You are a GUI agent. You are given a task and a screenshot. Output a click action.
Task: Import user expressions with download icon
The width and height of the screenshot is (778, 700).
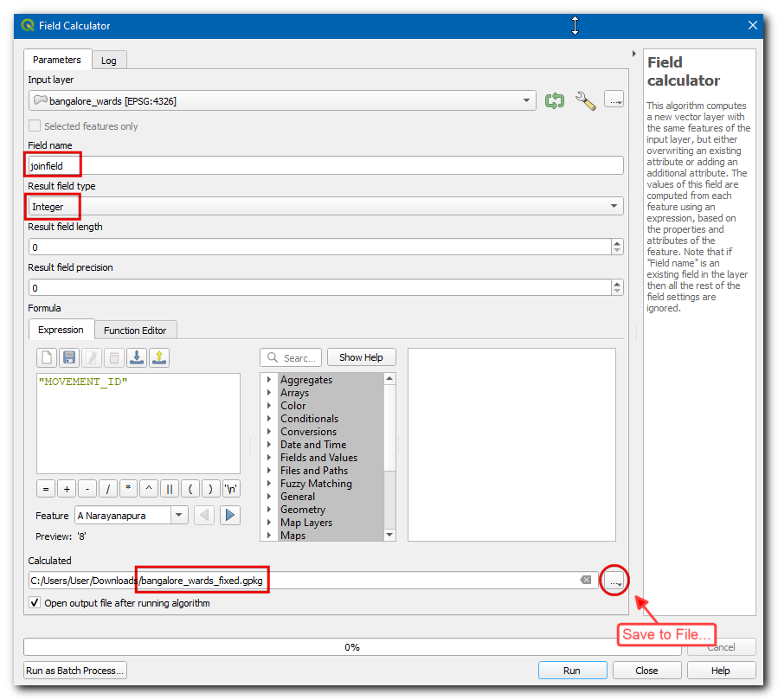coord(137,357)
